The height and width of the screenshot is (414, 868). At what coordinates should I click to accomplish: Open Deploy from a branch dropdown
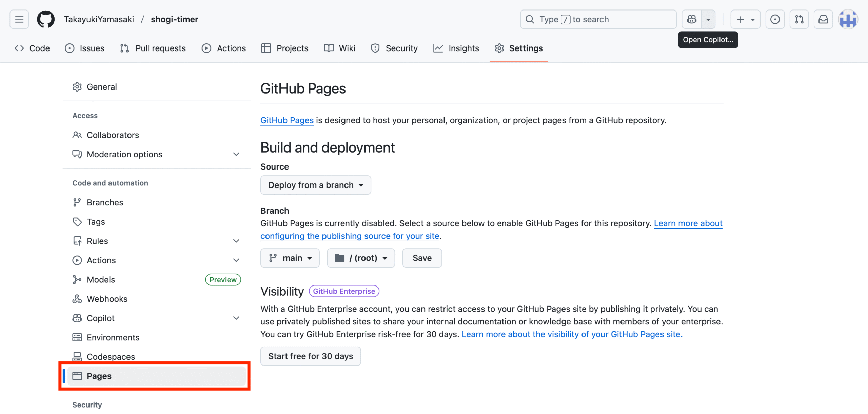click(x=315, y=185)
